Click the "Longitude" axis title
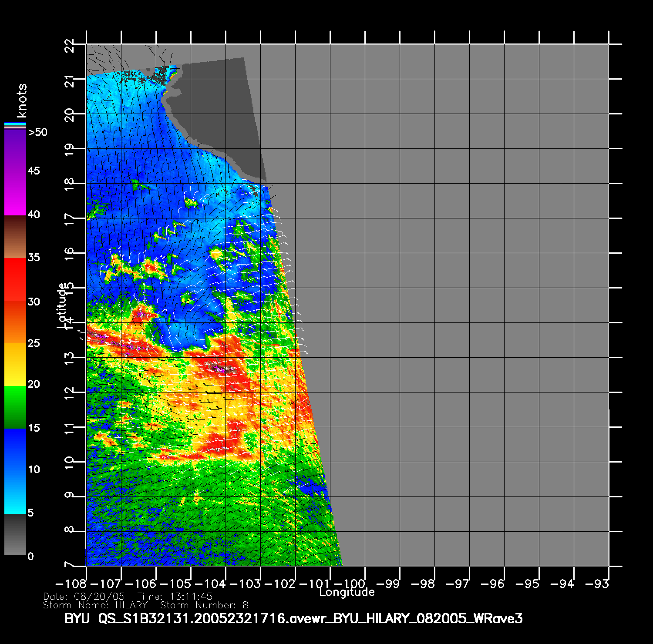The height and width of the screenshot is (644, 653). tap(347, 592)
